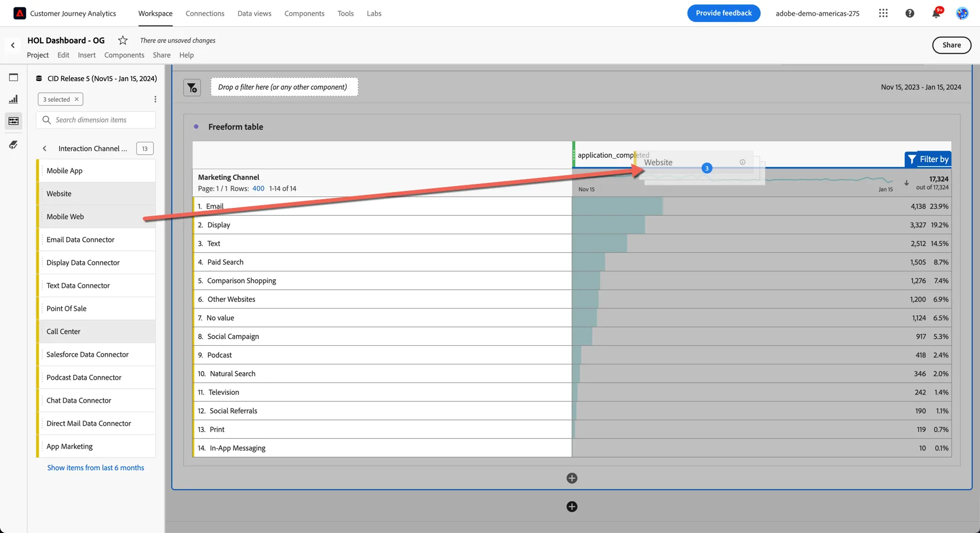This screenshot has height=533, width=980.
Task: Favorite the project with the star icon
Action: 123,40
